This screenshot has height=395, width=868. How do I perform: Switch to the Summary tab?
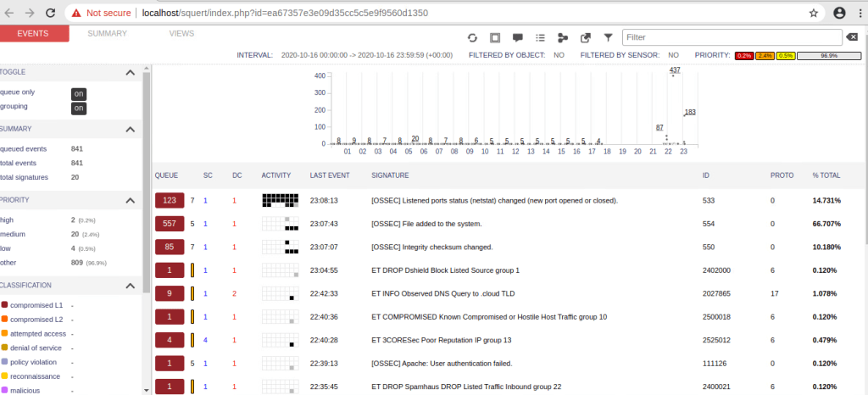107,34
